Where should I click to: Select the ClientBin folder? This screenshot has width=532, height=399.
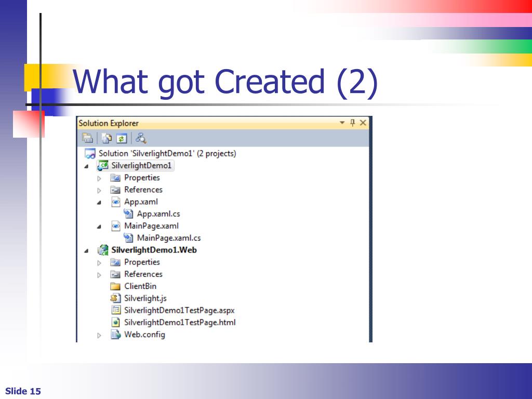point(140,286)
